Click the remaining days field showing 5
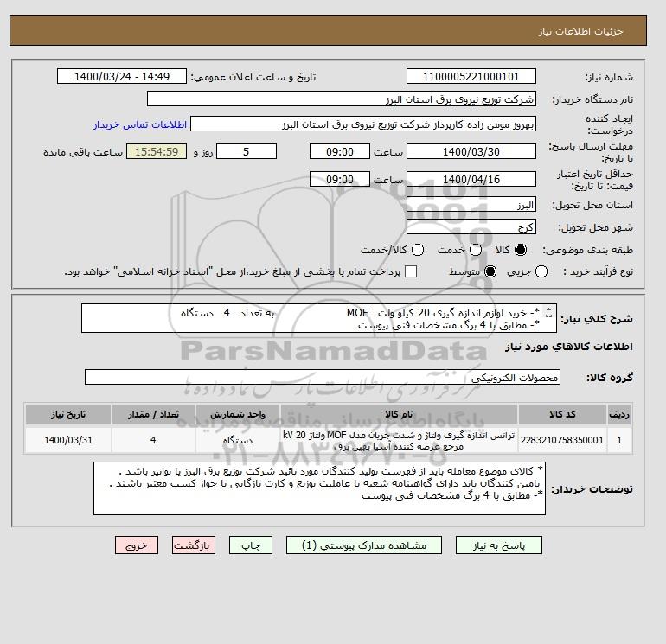Viewport: 666px width, 644px height. pos(247,151)
